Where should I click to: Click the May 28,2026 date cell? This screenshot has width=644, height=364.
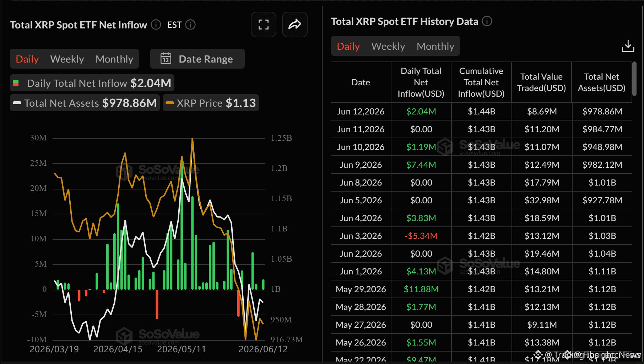(361, 307)
